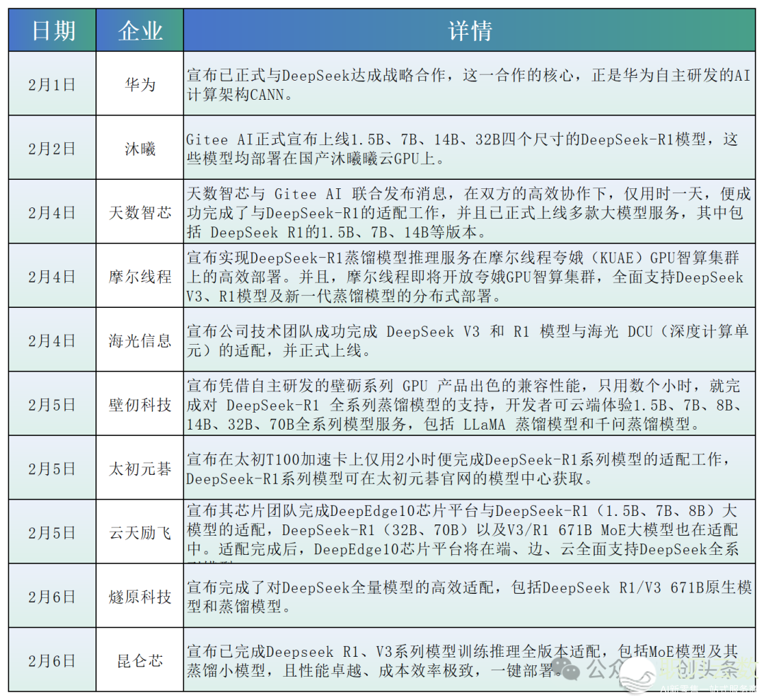Select the 摩尔线程 company cell
The height and width of the screenshot is (700, 764).
140,276
